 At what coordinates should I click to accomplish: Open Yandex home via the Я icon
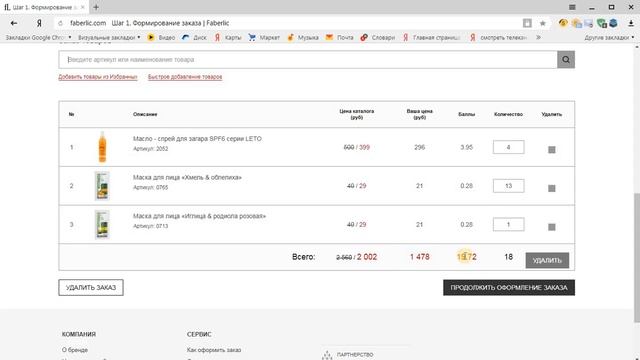[x=39, y=23]
